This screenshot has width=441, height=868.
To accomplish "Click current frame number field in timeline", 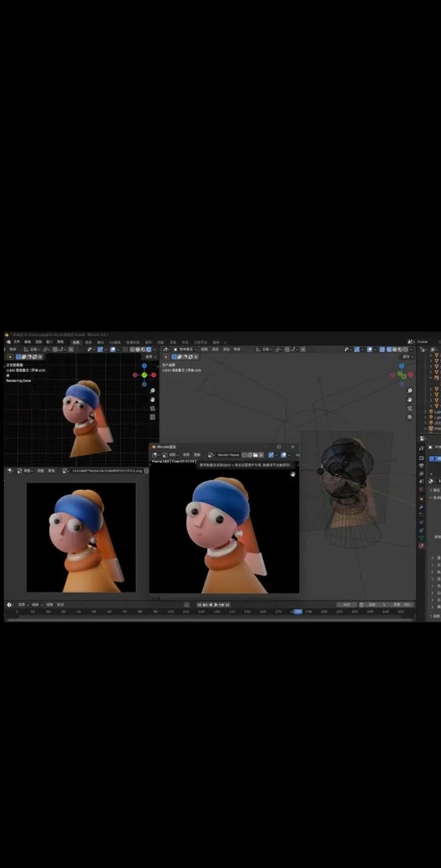I will click(x=346, y=604).
